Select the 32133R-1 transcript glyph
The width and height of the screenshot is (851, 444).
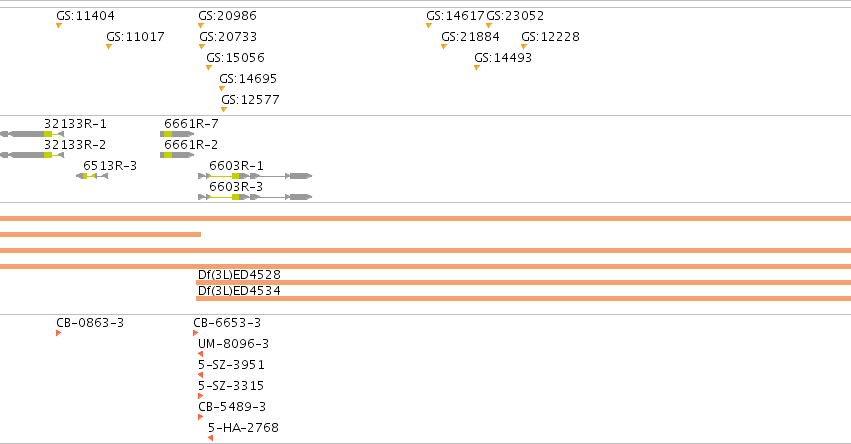(x=32, y=134)
